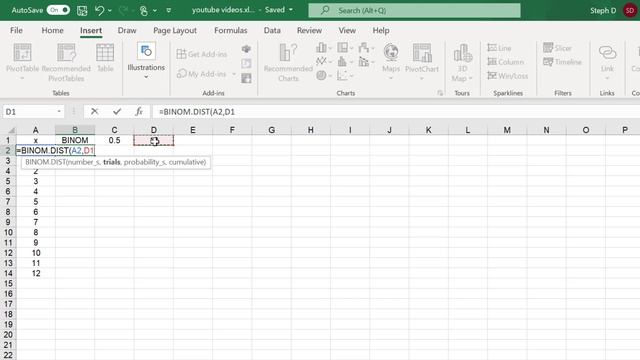Screen dimensions: 640x360
Task: Click Recommended Charts icon
Action: (x=288, y=52)
